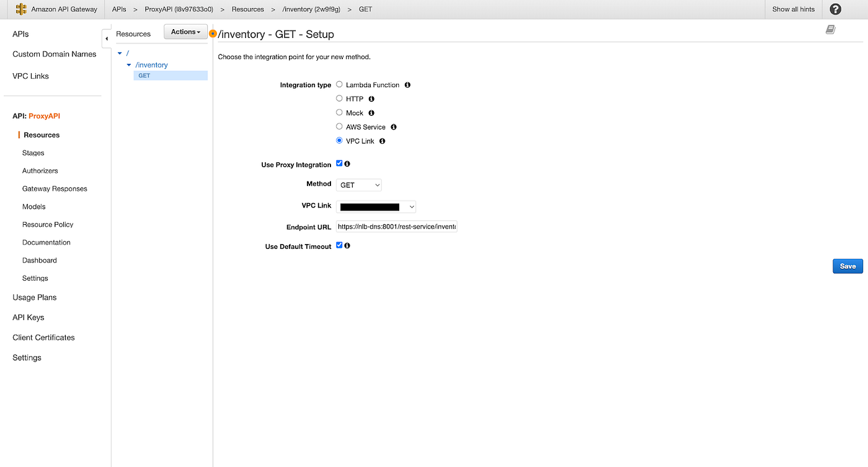This screenshot has height=467, width=868.
Task: Open the documentation book icon
Action: 831,30
